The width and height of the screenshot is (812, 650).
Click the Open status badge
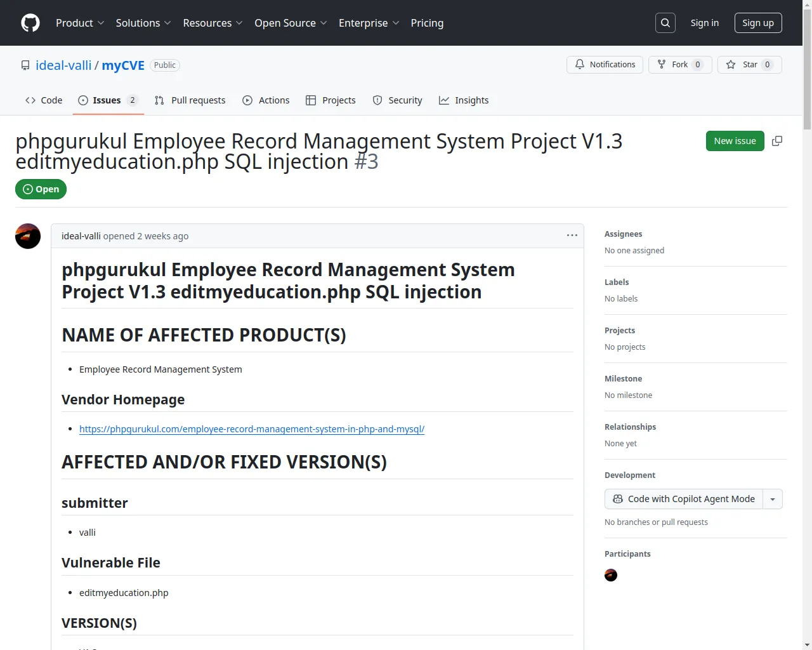(x=41, y=189)
